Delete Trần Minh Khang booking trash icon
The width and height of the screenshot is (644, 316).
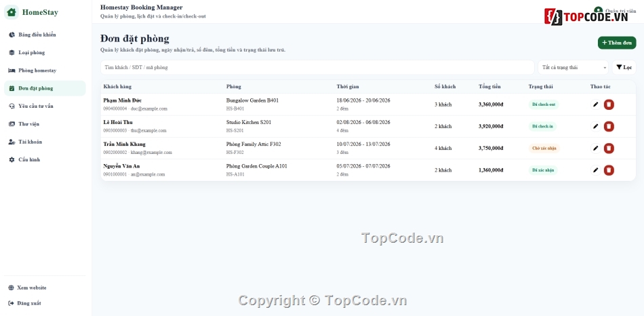(x=609, y=149)
